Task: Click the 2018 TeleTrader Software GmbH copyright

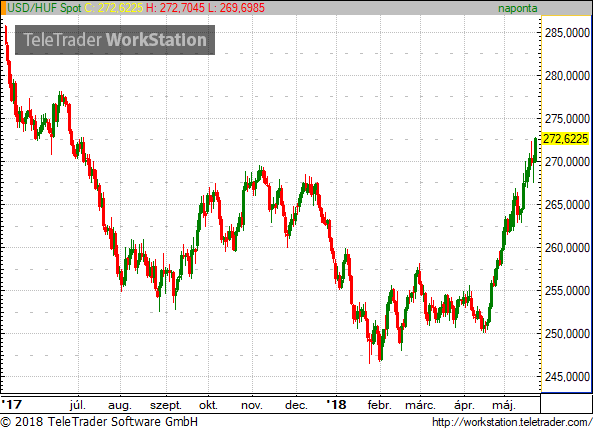Action: (99, 422)
